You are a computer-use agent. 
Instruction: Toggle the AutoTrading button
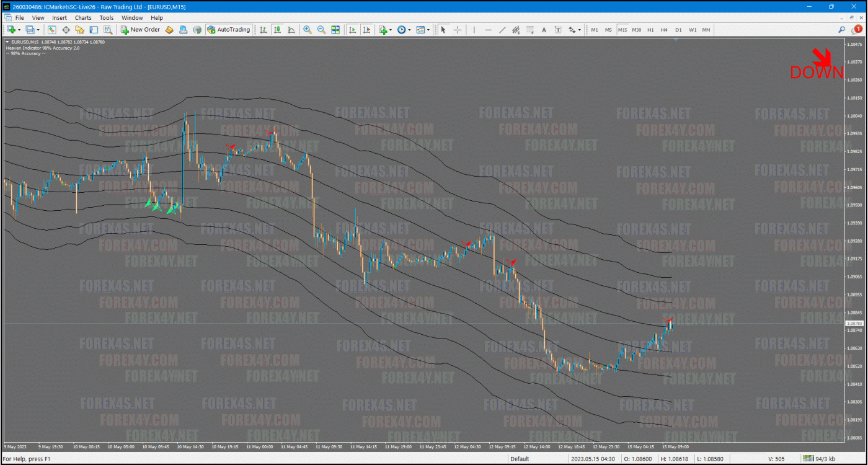[229, 30]
